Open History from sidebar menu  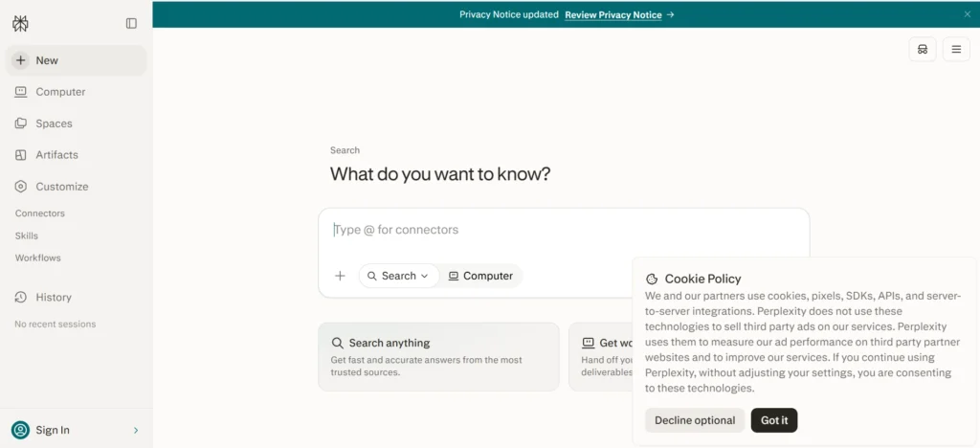click(x=77, y=297)
